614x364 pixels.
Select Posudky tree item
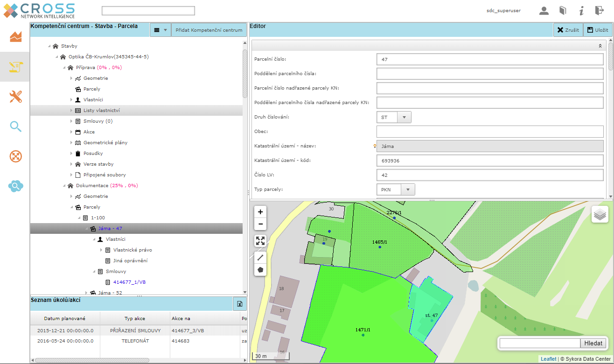tap(93, 154)
